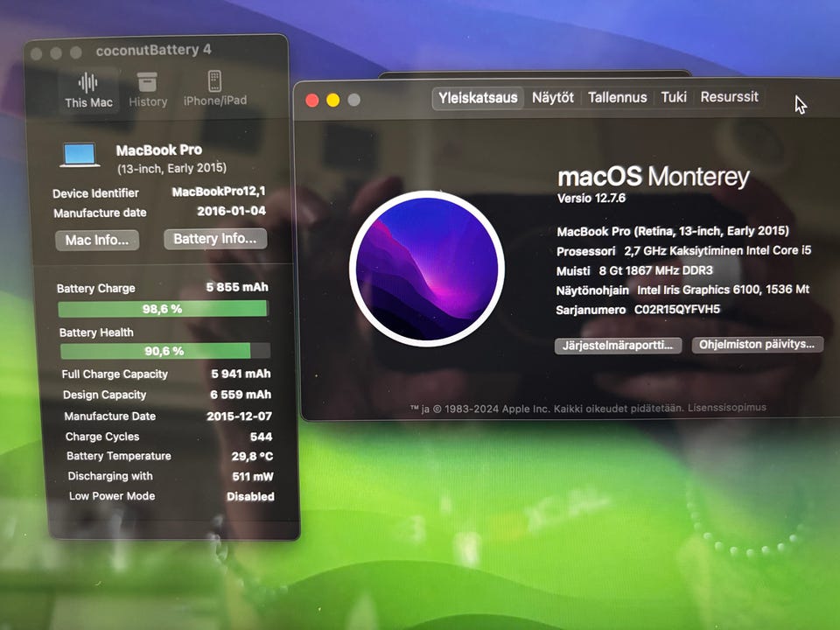Switch to the Resurssit tab
Screen dimensions: 840x630
[x=729, y=97]
